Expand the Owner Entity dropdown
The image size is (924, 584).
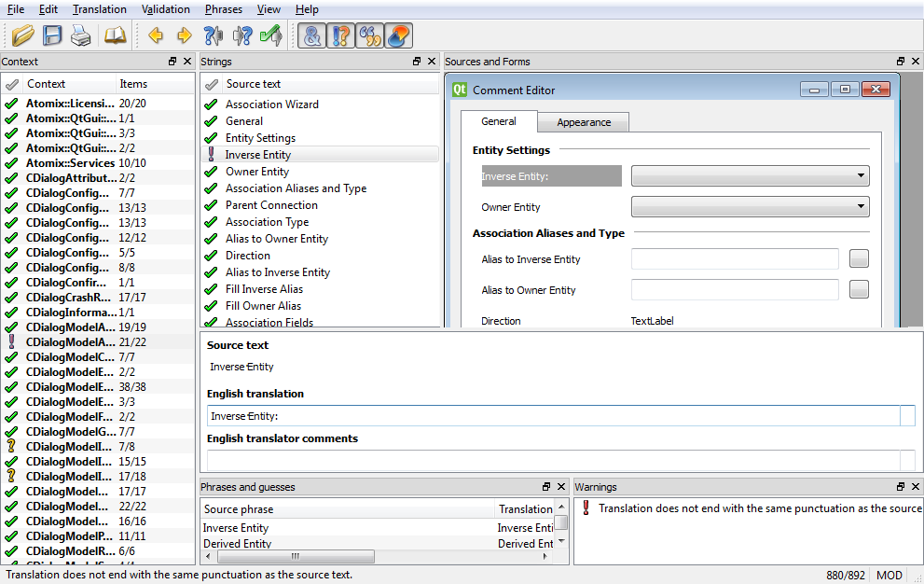750,207
